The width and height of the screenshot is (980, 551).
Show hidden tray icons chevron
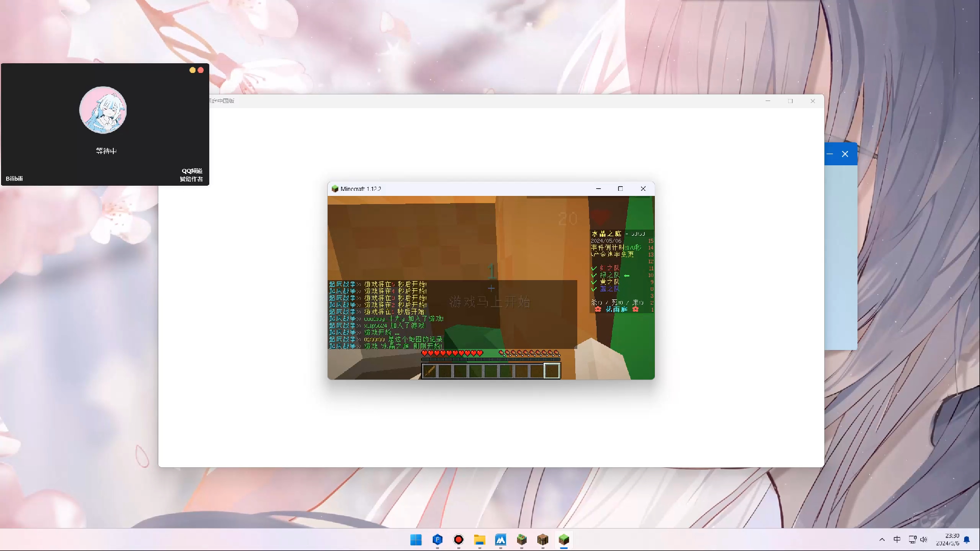pos(882,540)
